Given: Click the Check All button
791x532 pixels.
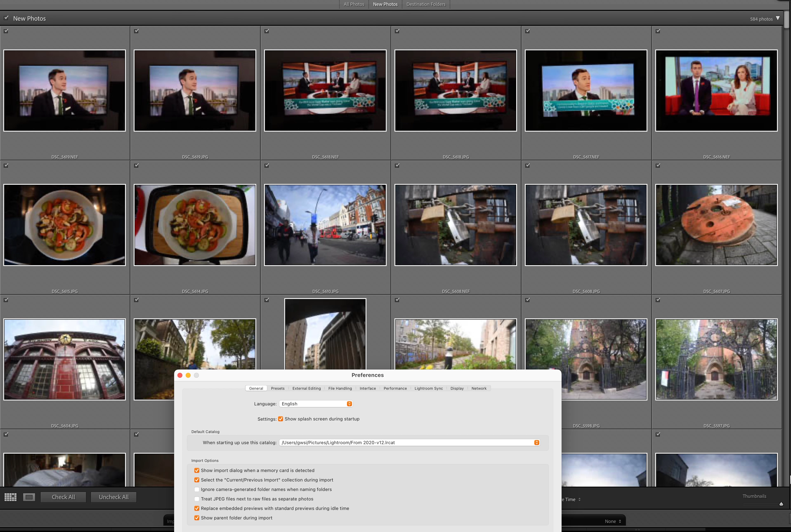Looking at the screenshot, I should 64,497.
